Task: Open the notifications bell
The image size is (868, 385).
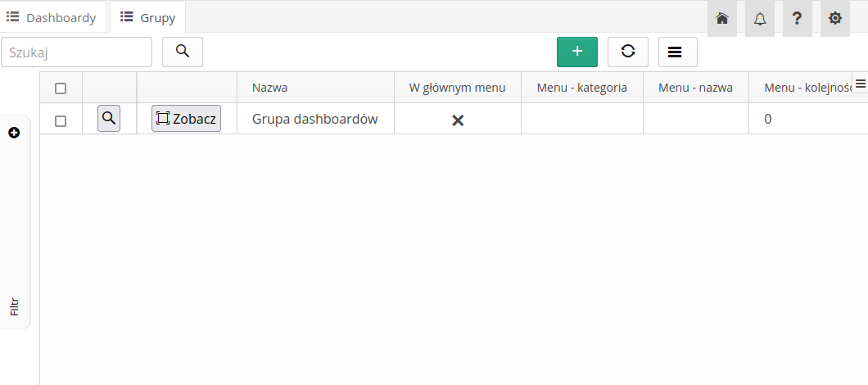Action: pos(760,18)
